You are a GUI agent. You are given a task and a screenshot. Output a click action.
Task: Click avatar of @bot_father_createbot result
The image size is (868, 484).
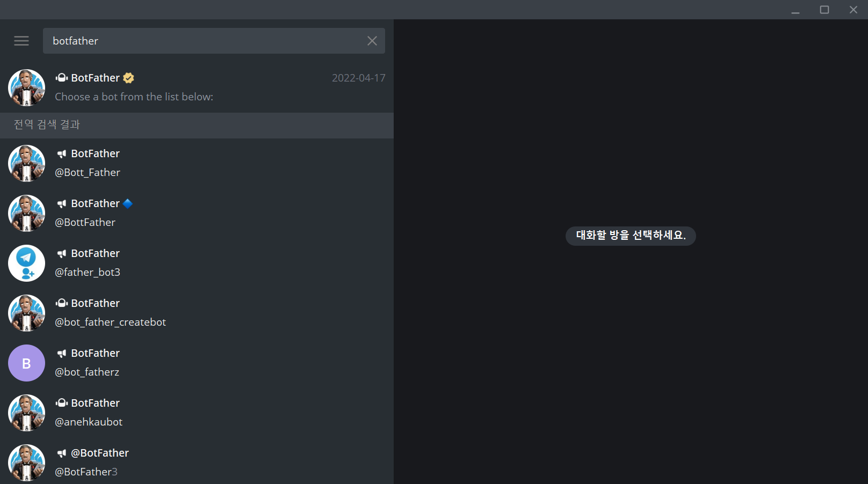tap(26, 313)
